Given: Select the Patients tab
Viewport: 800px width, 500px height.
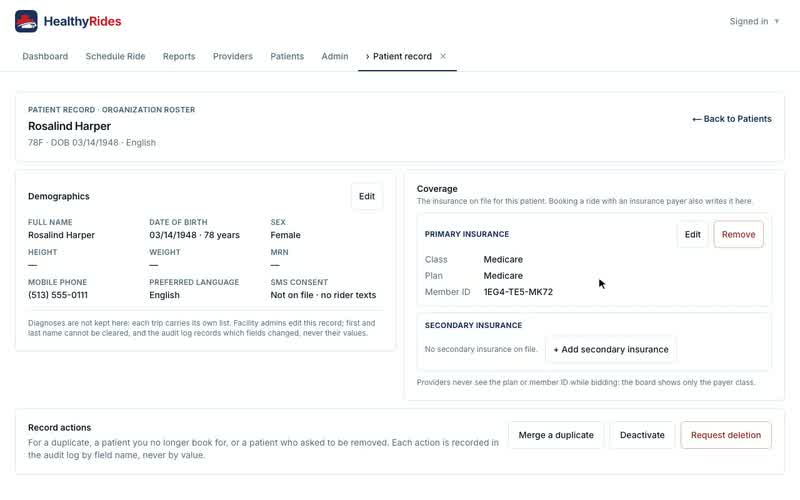Looking at the screenshot, I should pyautogui.click(x=287, y=56).
